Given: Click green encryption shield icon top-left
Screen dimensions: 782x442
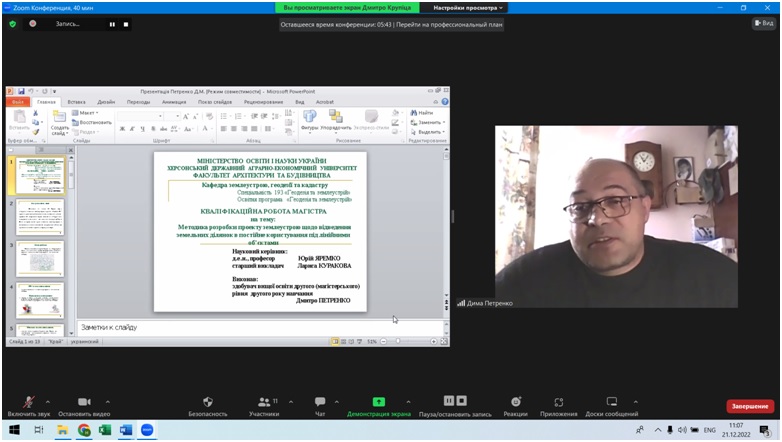Looking at the screenshot, I should click(13, 24).
